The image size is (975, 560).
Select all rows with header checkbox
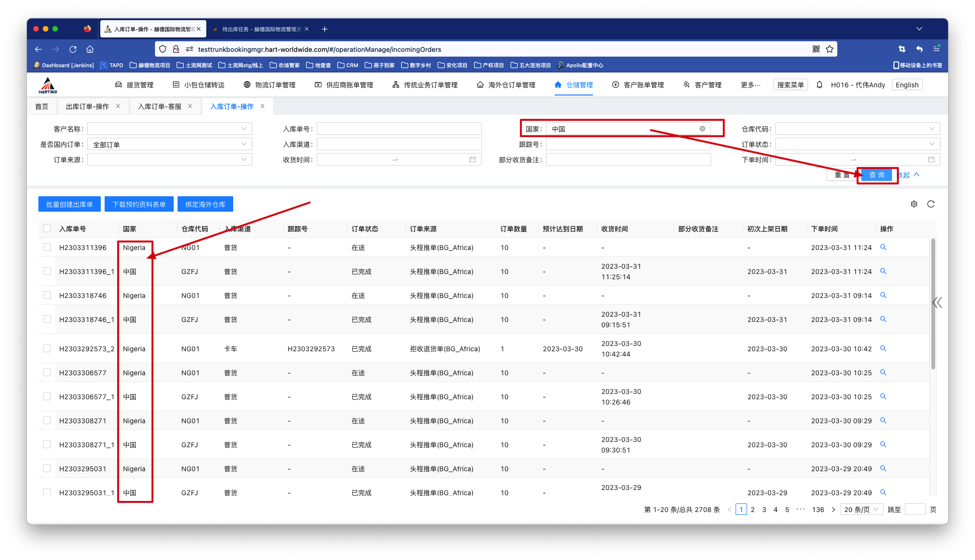pos(47,228)
